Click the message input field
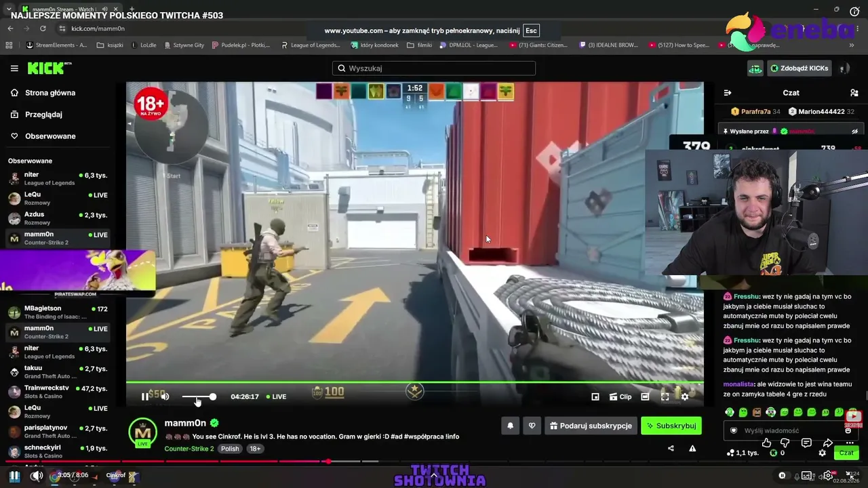Image resolution: width=868 pixels, height=488 pixels. point(790,430)
